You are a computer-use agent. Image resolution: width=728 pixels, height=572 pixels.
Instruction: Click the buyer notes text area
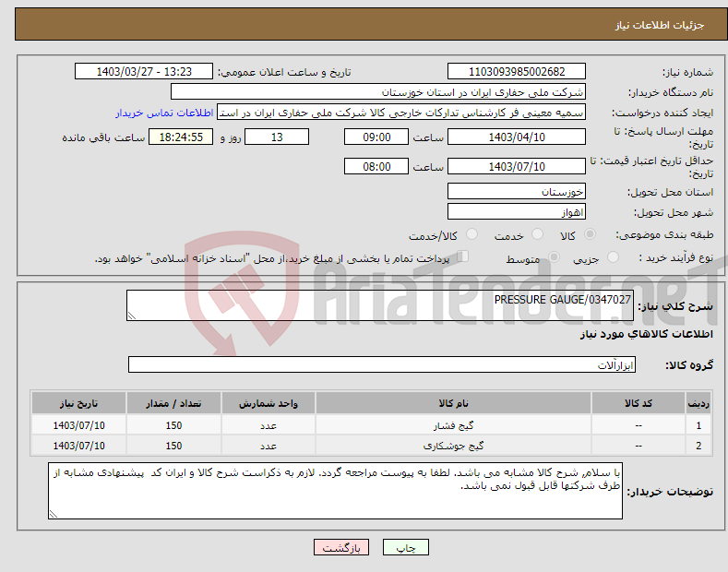(335, 491)
